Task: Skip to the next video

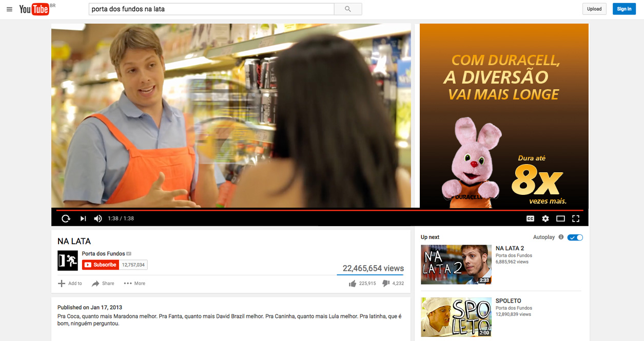Action: pyautogui.click(x=83, y=218)
